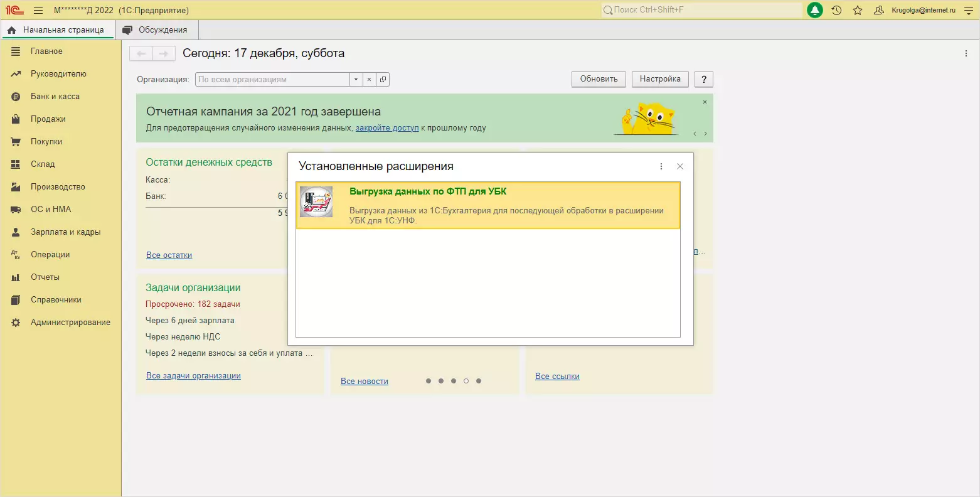The width and height of the screenshot is (980, 497).
Task: Open the Отчеты bar chart icon
Action: coord(16,277)
